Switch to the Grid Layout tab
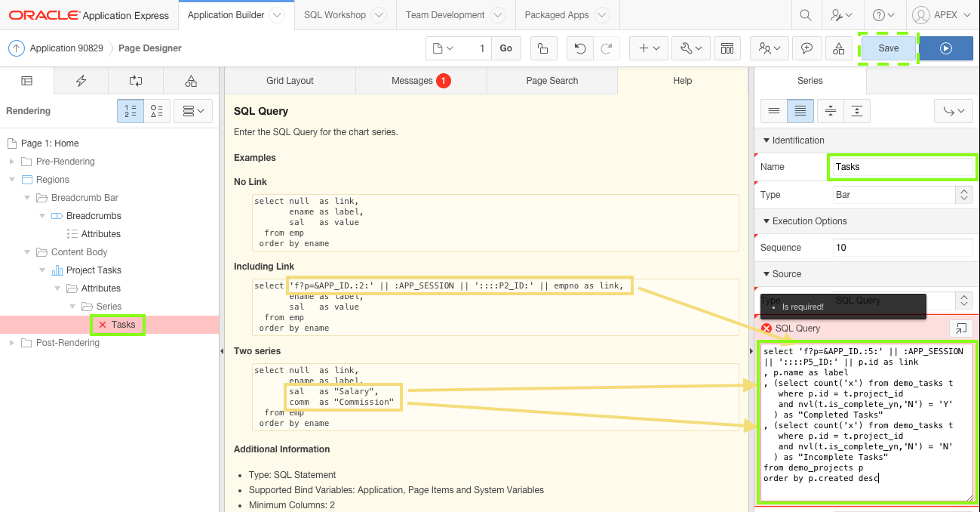Screen dimensions: 980x512 pos(290,80)
